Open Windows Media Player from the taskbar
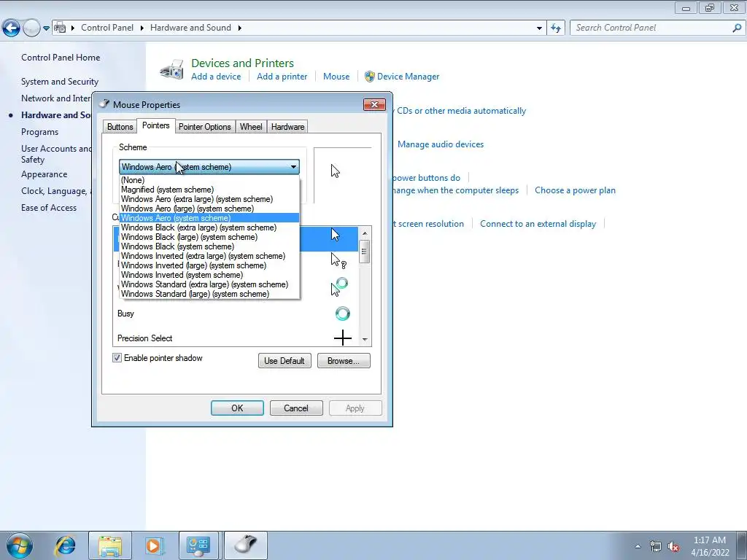 pos(155,545)
